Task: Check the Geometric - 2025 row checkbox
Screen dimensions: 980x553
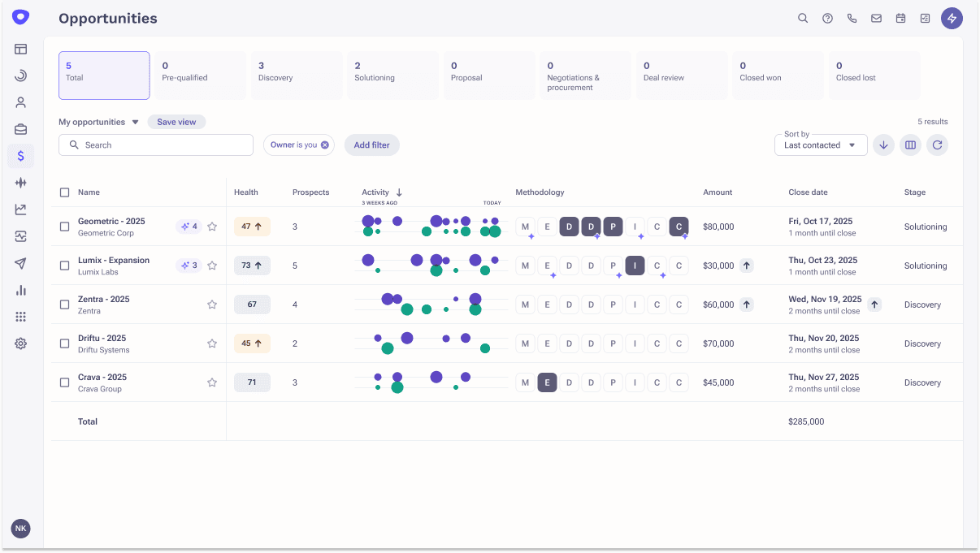Action: [65, 227]
